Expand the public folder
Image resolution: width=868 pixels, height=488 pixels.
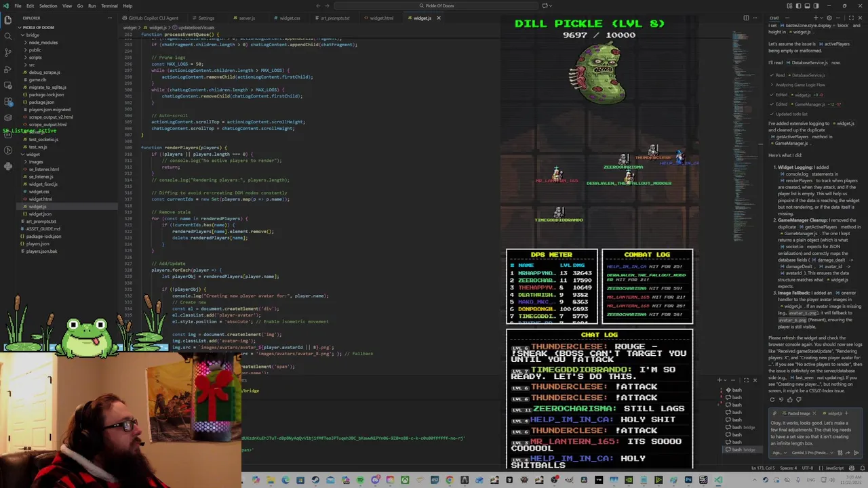(x=35, y=49)
